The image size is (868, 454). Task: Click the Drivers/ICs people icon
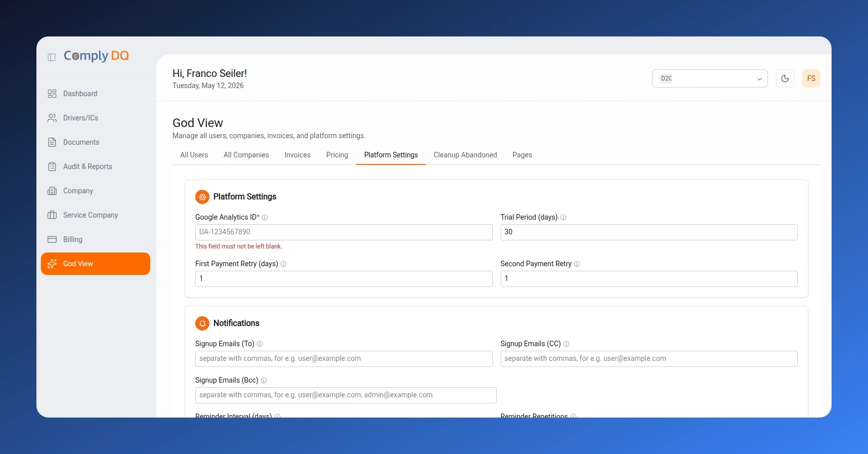click(x=52, y=118)
